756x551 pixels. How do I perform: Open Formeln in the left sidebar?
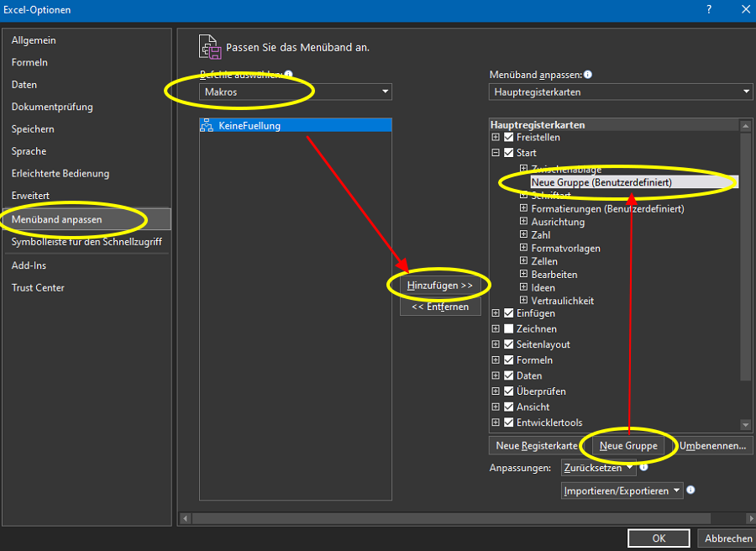tap(87, 62)
